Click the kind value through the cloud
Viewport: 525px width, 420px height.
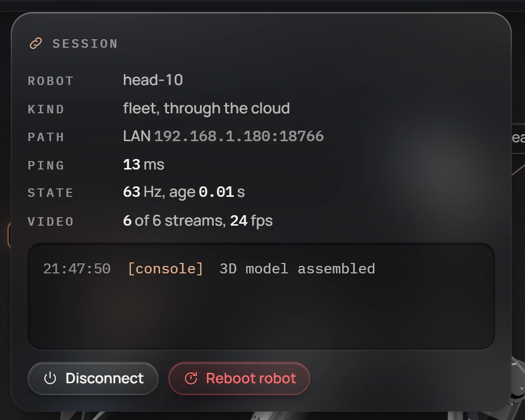click(x=227, y=108)
